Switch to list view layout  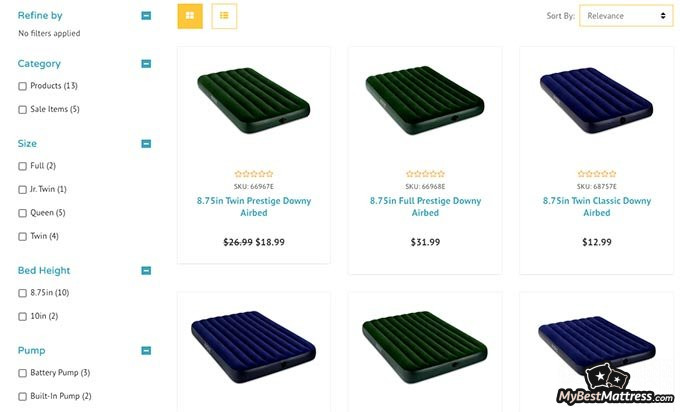224,16
